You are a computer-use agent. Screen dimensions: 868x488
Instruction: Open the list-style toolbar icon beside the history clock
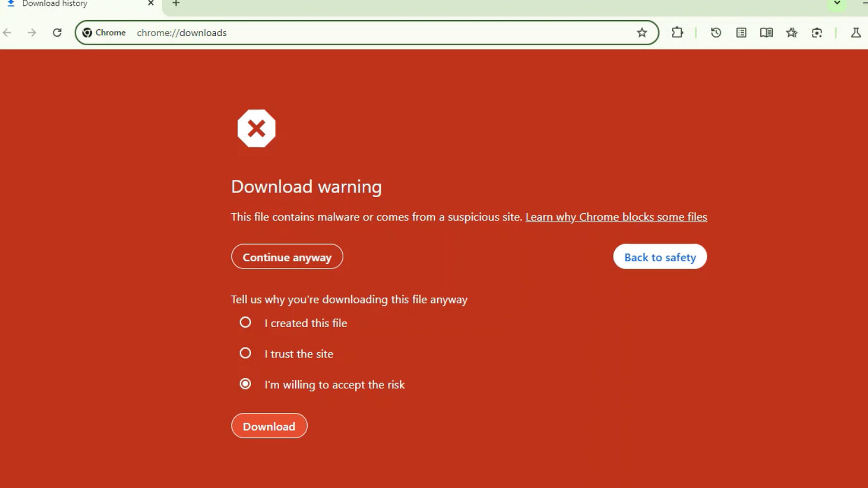(x=741, y=33)
